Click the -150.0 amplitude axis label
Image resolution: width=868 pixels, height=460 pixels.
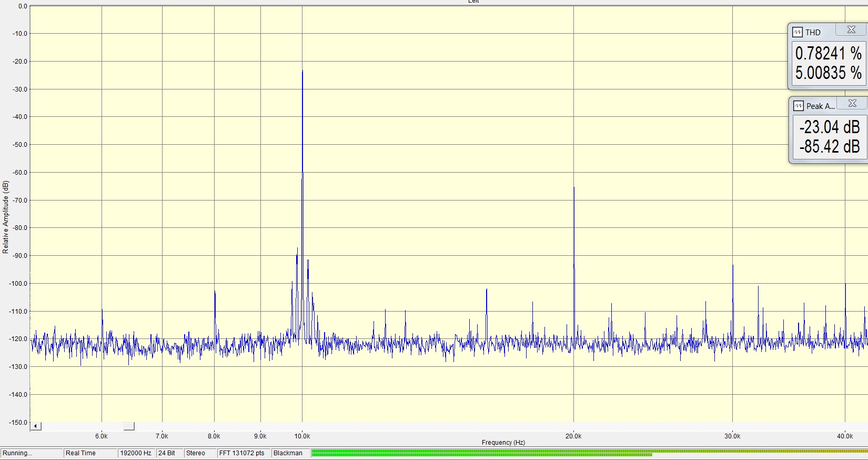tap(18, 423)
